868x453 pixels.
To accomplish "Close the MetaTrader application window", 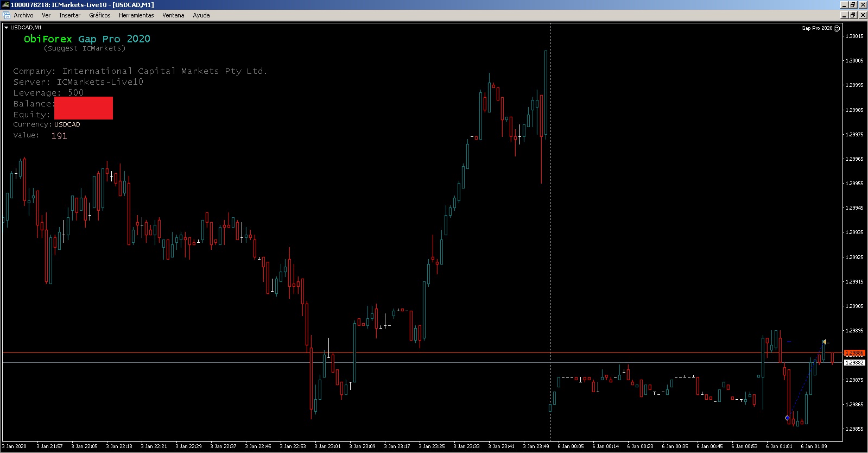I will pos(863,5).
